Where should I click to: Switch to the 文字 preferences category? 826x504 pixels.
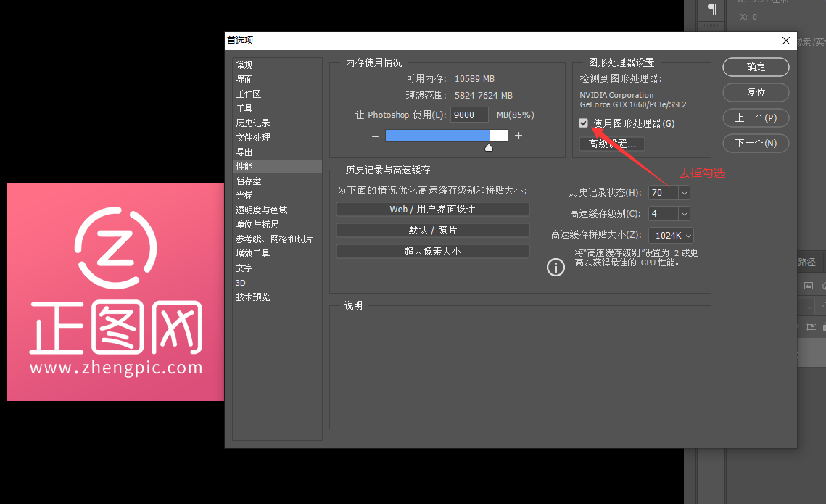[277, 268]
